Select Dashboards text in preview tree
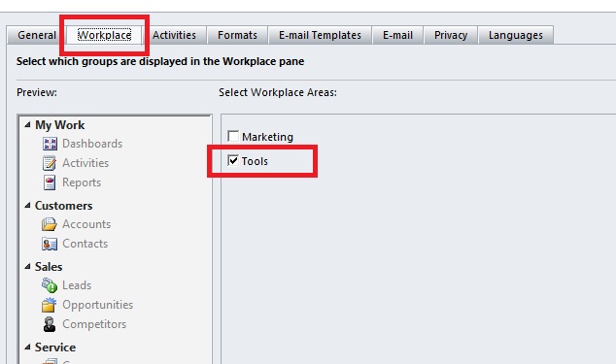 [x=92, y=144]
